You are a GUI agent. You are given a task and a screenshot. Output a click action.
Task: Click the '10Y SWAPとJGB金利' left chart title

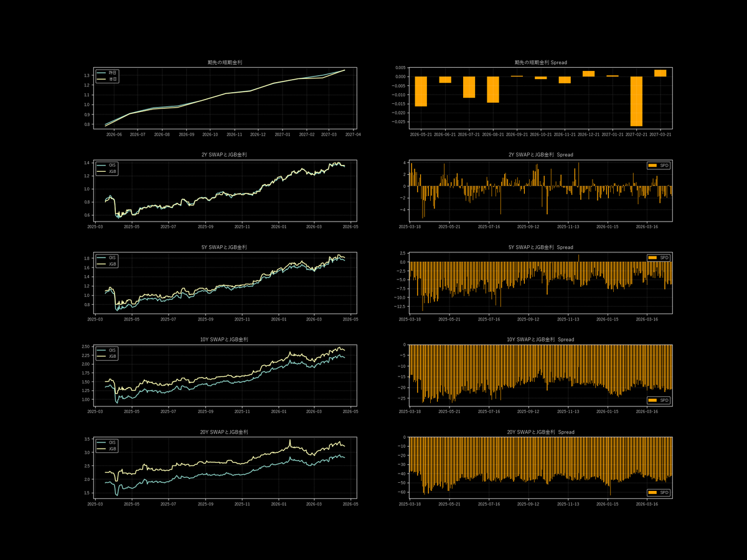[225, 339]
